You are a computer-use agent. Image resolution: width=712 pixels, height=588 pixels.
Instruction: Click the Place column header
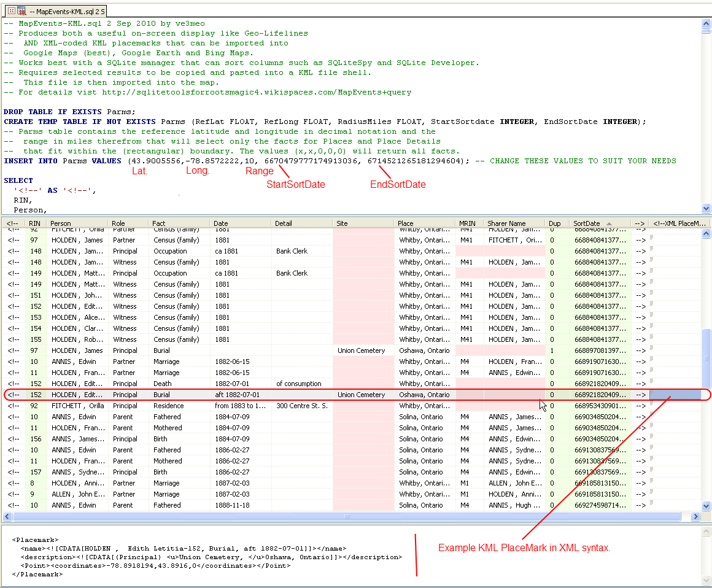(x=425, y=223)
